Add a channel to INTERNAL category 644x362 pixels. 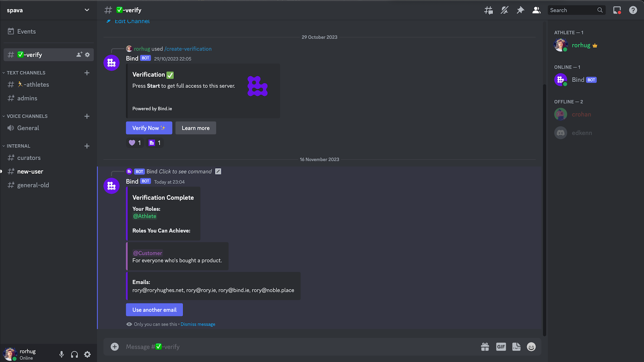87,146
